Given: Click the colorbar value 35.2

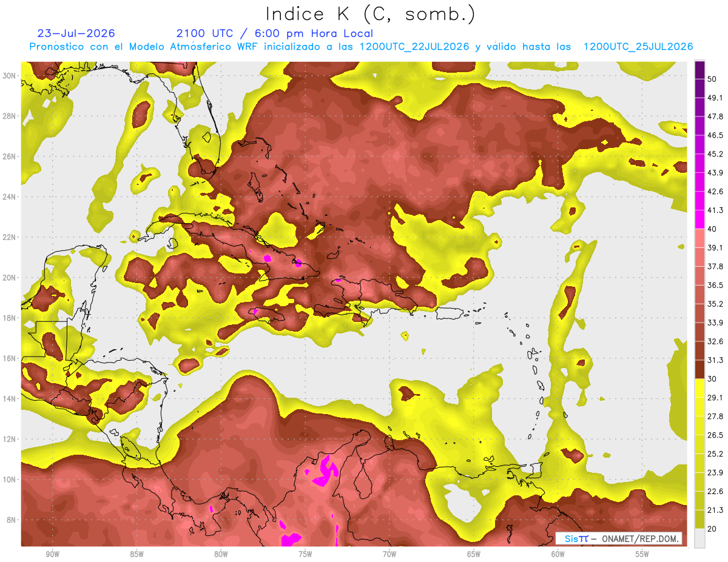Looking at the screenshot, I should 715,304.
